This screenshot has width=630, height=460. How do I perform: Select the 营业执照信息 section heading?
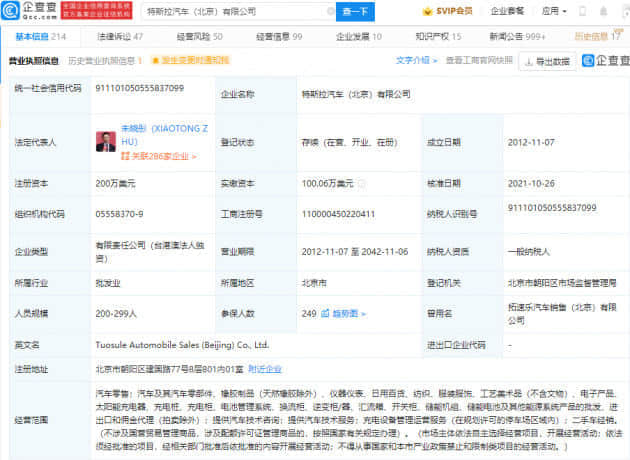(x=34, y=61)
